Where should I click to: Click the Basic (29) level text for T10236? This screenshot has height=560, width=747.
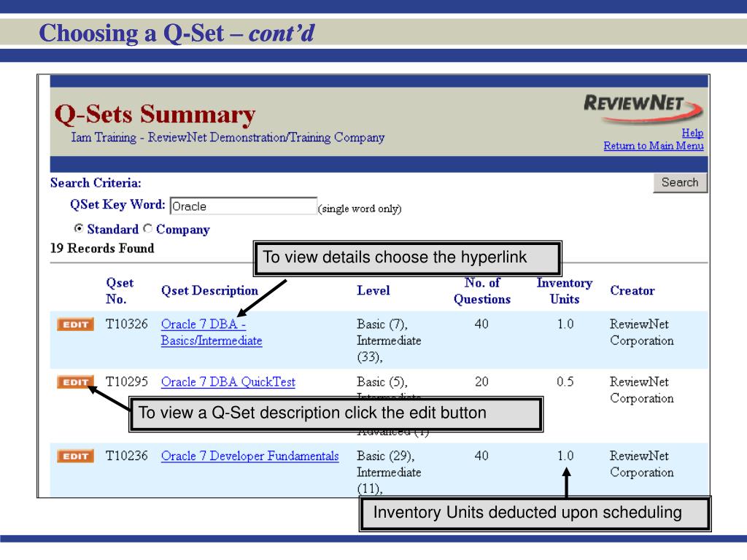tap(386, 456)
